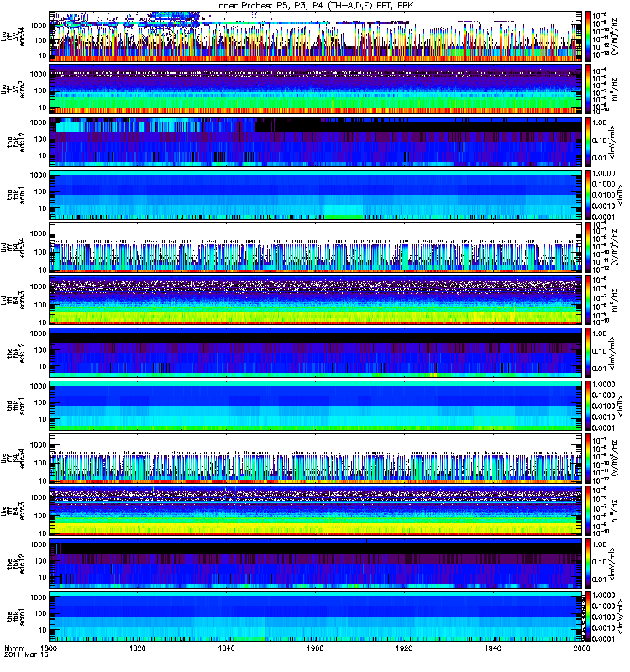Click the thd ffp 64 scm3 spectrogram
630x672 pixels.
(x=316, y=300)
